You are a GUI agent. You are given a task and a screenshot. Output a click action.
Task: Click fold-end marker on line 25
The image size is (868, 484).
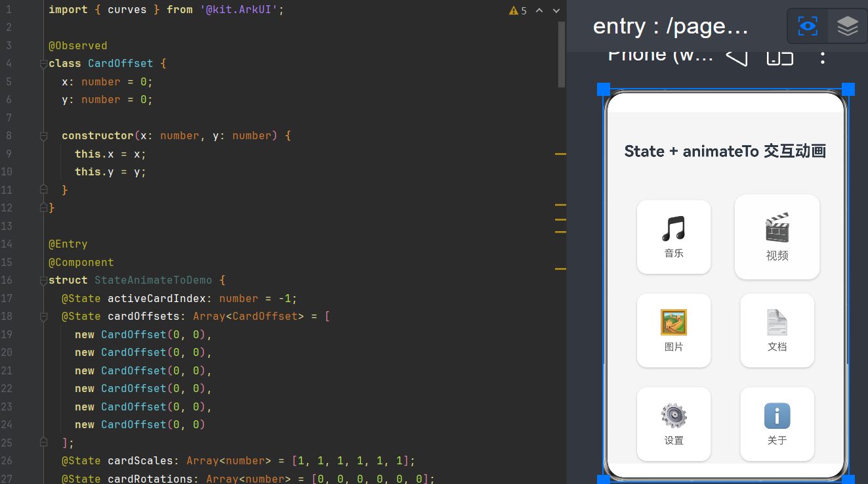43,443
